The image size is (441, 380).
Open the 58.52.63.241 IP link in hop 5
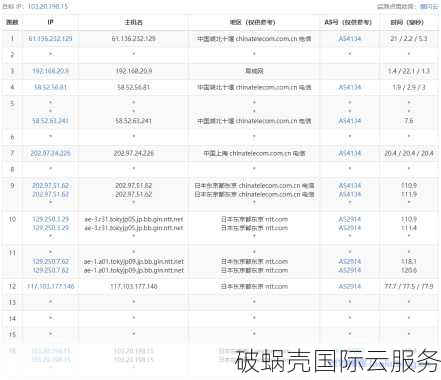pos(50,121)
